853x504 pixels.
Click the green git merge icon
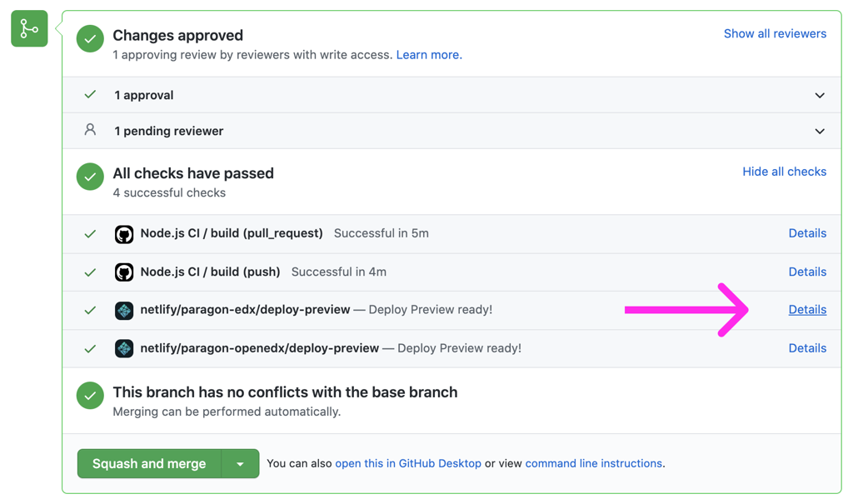(x=29, y=28)
